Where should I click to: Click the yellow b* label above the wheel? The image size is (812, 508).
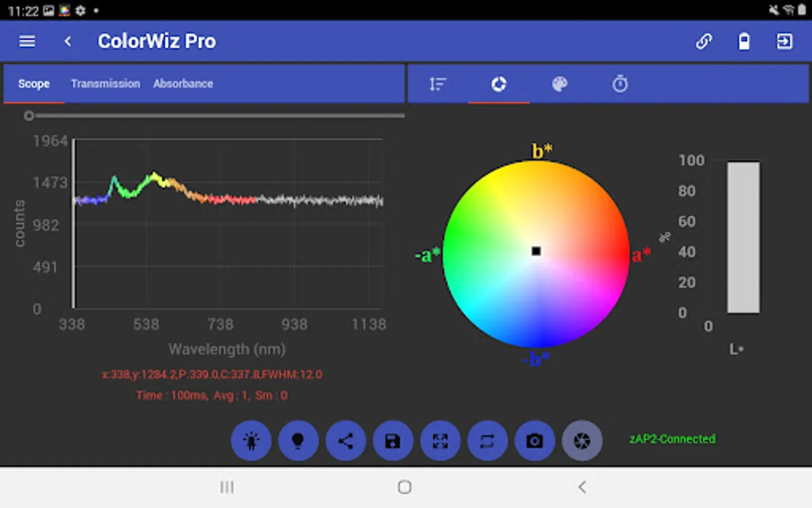click(x=542, y=151)
